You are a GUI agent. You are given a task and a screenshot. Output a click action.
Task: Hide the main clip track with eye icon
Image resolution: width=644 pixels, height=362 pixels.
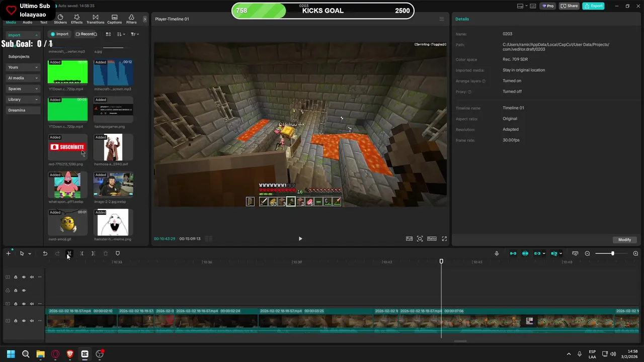[24, 321]
